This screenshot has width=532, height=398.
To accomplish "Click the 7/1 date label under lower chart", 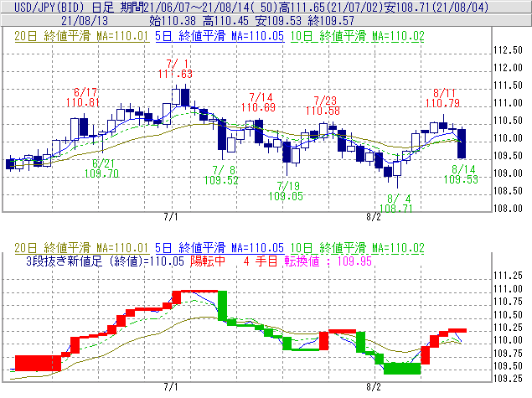I will pos(171,387).
